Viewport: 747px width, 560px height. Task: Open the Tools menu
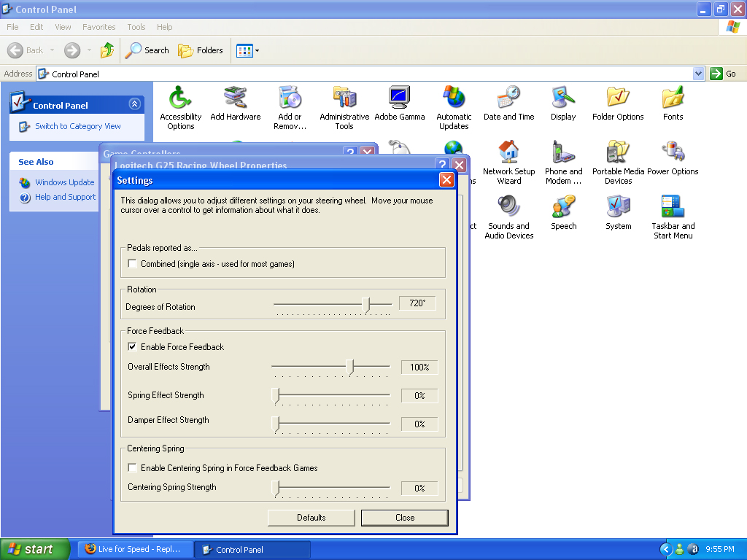136,27
